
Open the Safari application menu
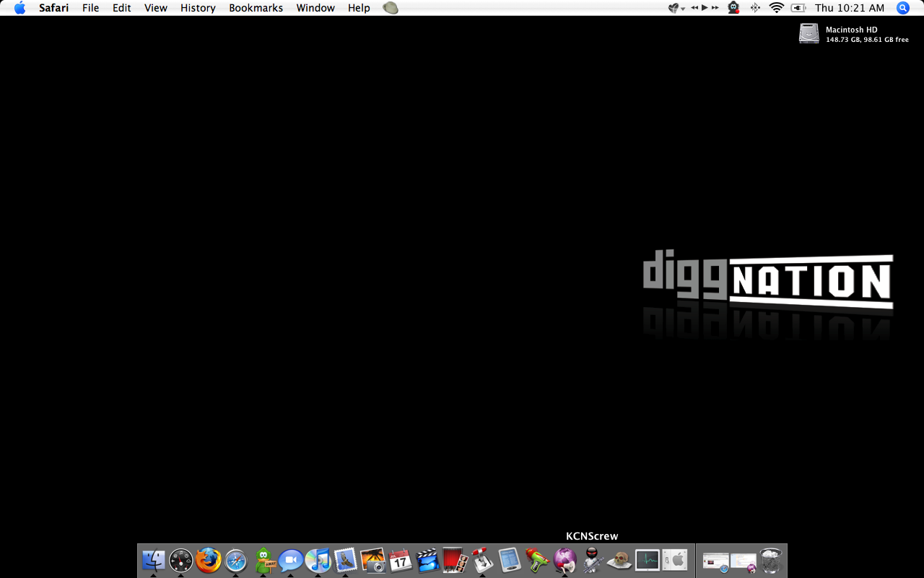click(x=54, y=8)
